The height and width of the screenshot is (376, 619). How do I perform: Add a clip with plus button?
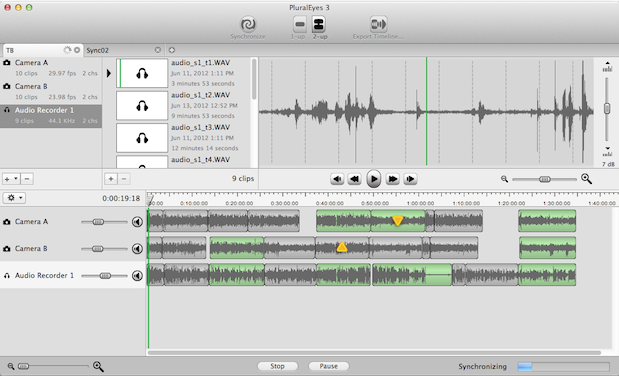pyautogui.click(x=111, y=179)
